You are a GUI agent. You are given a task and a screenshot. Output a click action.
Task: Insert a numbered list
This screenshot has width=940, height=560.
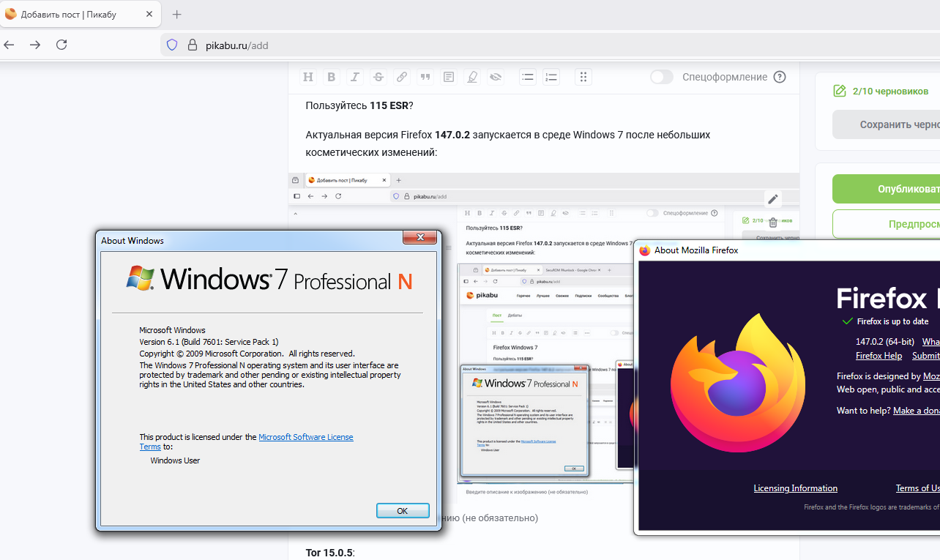coord(551,77)
